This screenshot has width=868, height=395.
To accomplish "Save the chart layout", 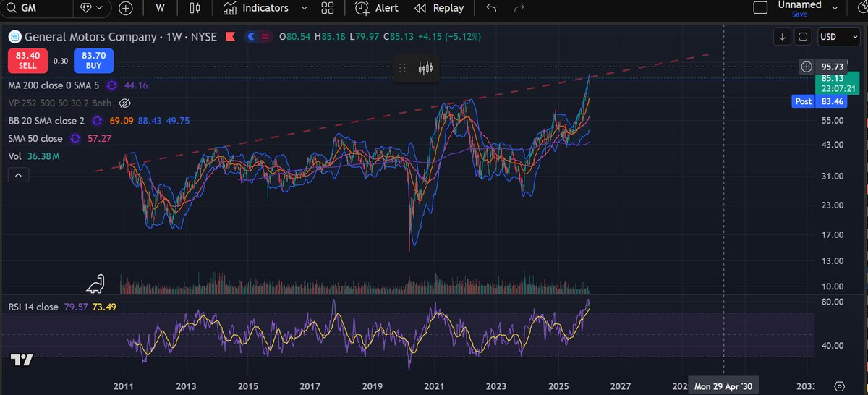I will (799, 14).
